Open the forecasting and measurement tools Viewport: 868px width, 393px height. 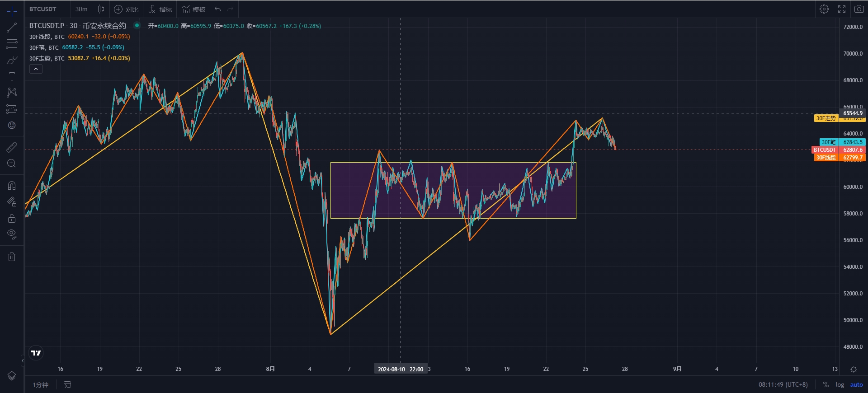pos(12,109)
